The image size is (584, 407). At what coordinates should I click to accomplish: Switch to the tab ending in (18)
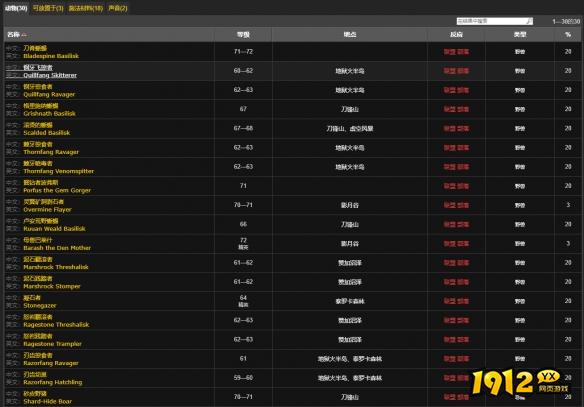[x=86, y=8]
